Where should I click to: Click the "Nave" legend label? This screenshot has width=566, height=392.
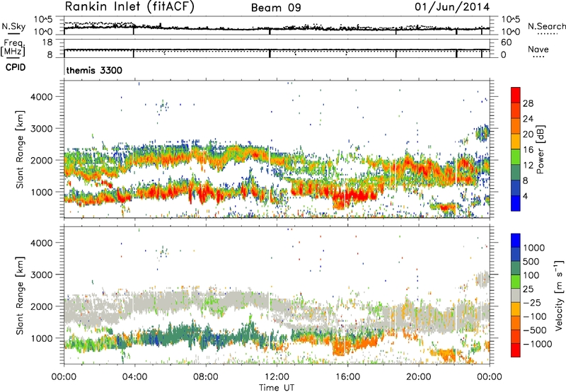pos(538,50)
